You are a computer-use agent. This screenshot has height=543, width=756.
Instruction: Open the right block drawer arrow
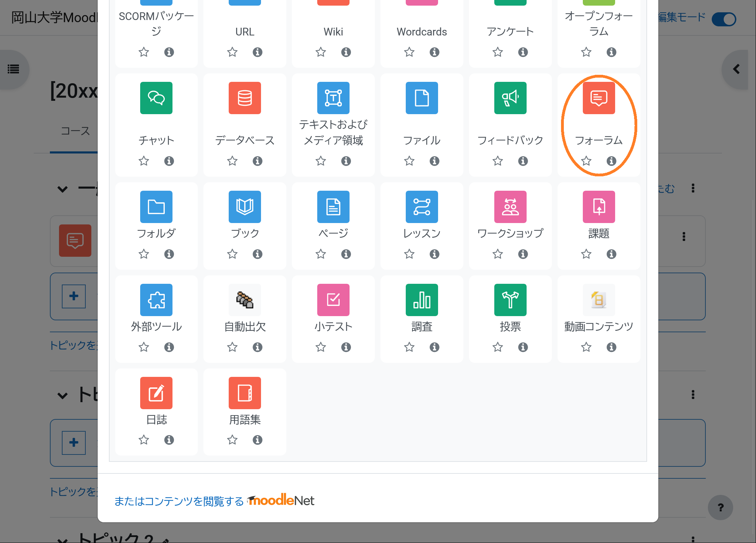tap(736, 69)
